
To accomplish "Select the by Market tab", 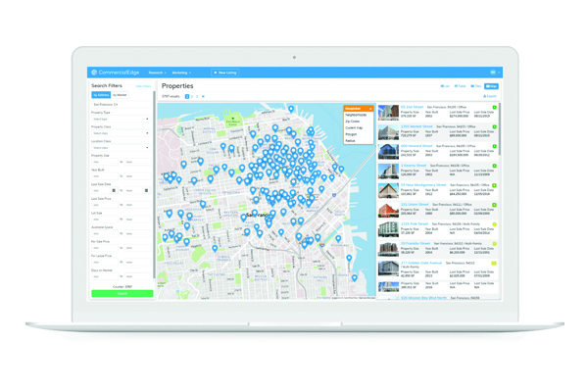I will (x=121, y=95).
